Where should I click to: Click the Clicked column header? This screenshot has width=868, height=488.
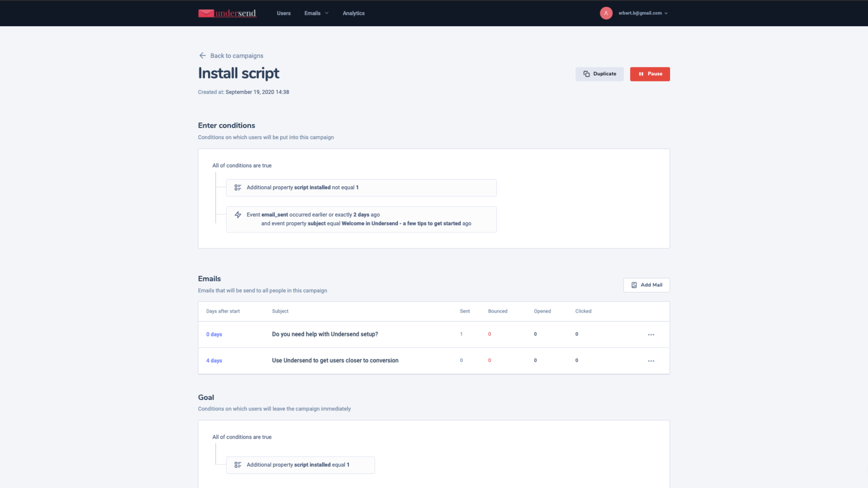(583, 311)
